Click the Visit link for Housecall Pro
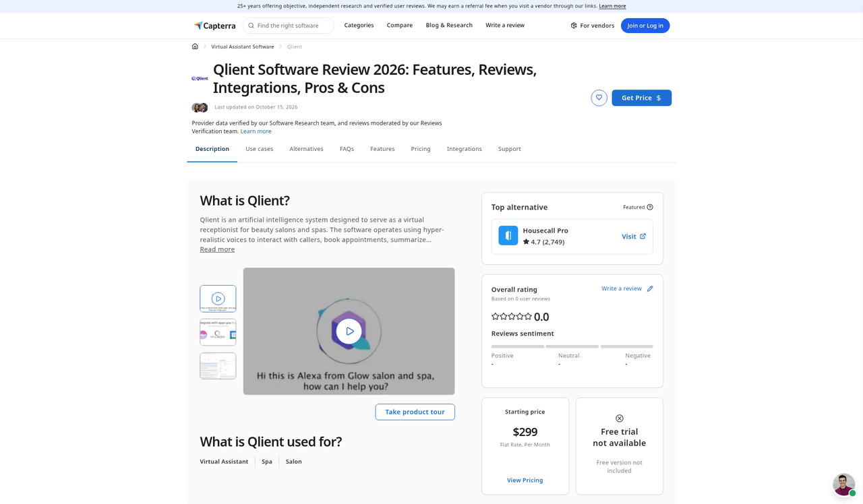This screenshot has width=863, height=504. 629,237
